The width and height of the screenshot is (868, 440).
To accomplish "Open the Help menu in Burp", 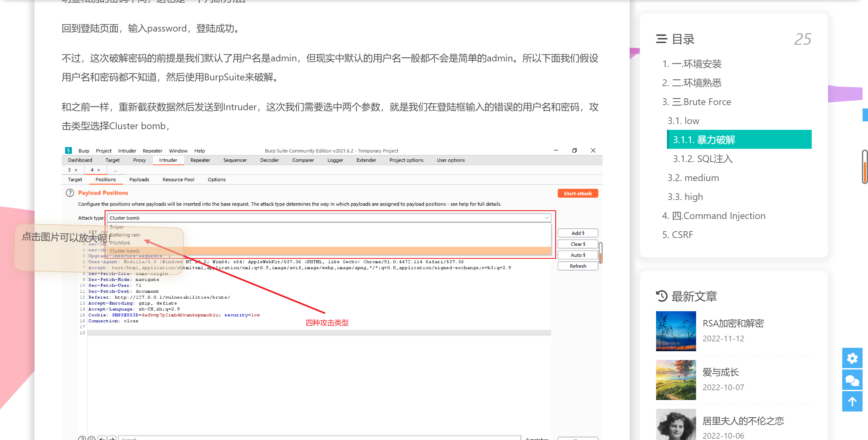I will (x=199, y=151).
